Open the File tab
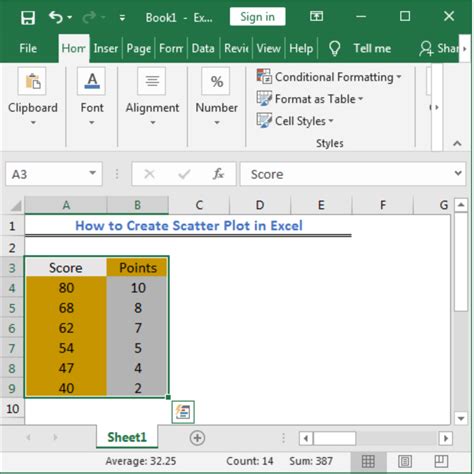 point(28,49)
